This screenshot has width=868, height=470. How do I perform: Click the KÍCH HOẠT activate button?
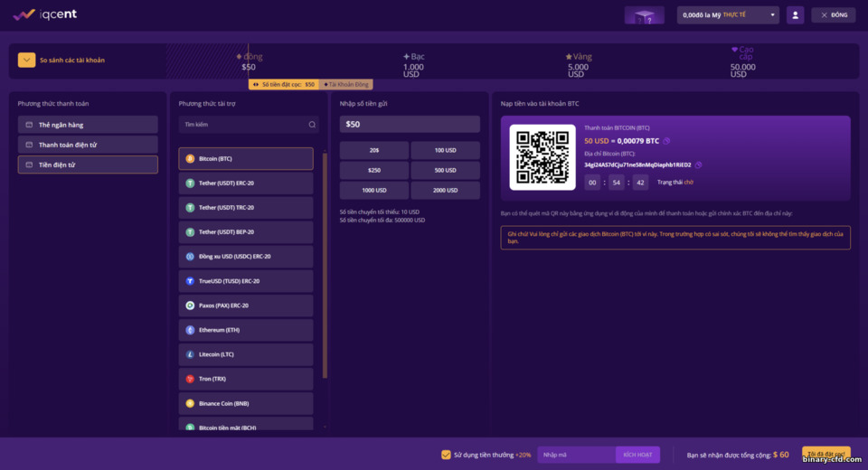637,455
